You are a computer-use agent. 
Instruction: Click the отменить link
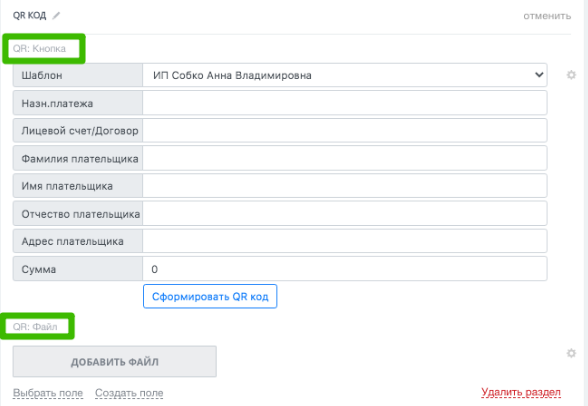(x=547, y=16)
